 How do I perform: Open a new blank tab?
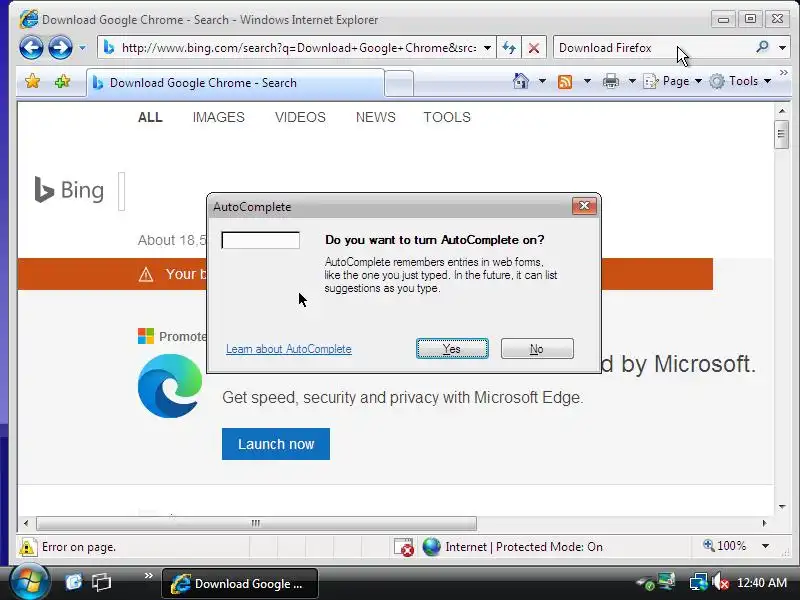399,83
